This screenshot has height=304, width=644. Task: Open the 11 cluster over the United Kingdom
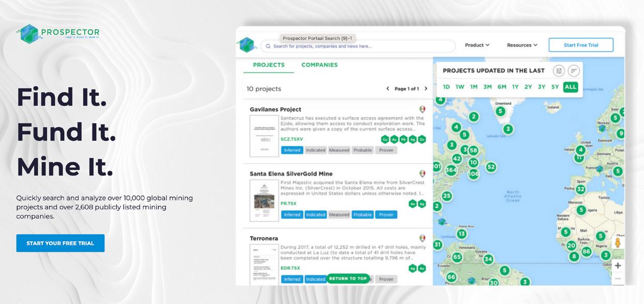click(579, 157)
